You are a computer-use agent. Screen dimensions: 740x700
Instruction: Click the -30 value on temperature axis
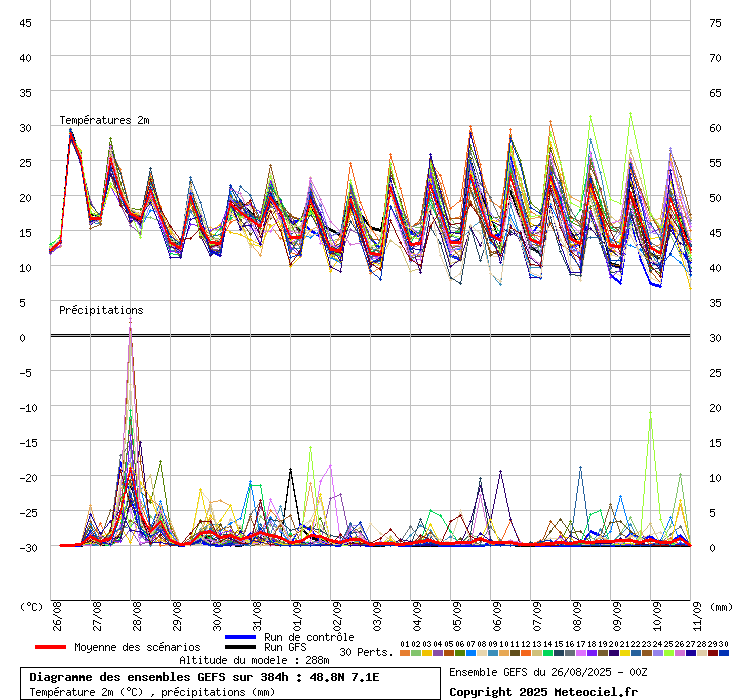[28, 548]
